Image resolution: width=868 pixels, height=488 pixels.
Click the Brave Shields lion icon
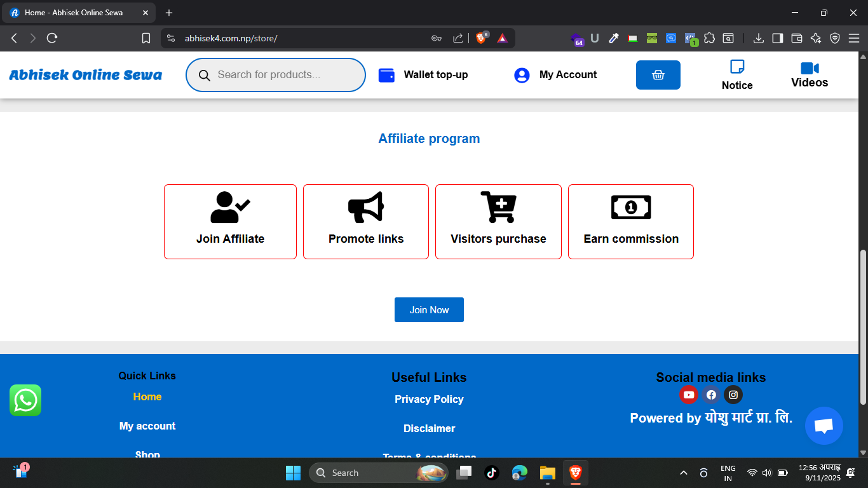point(481,38)
